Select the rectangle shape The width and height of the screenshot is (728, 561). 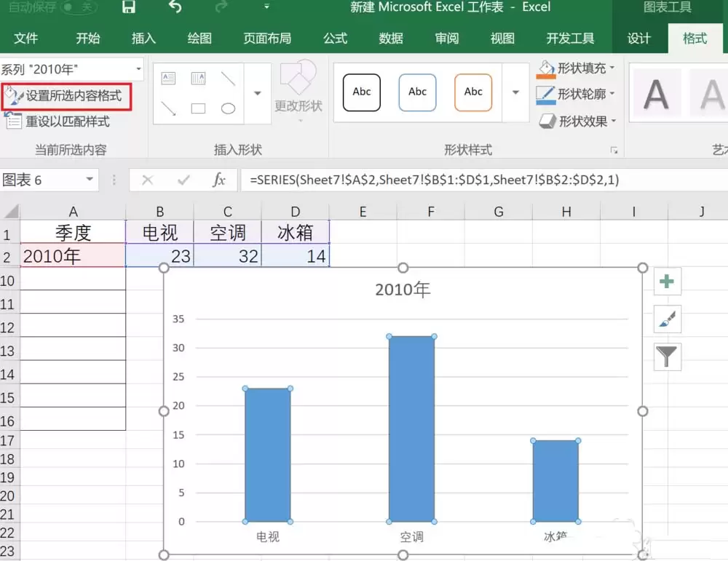(198, 108)
